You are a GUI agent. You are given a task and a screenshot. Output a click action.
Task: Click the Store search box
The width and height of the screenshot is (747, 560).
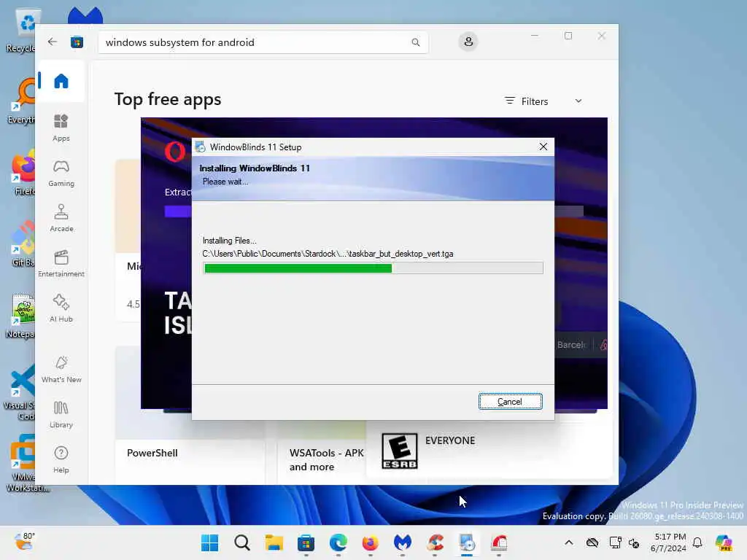pos(263,42)
